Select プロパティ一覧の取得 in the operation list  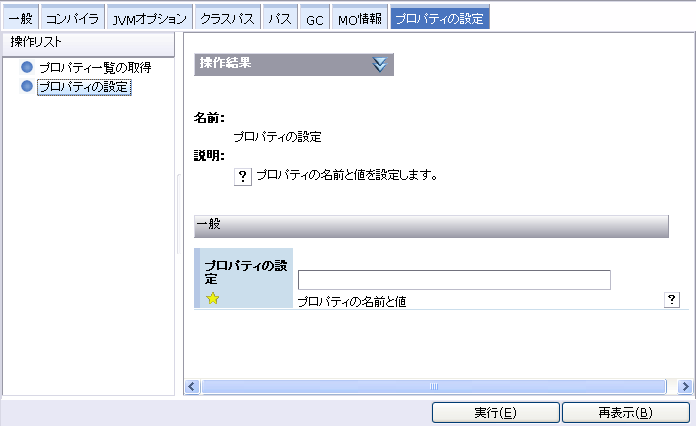95,68
